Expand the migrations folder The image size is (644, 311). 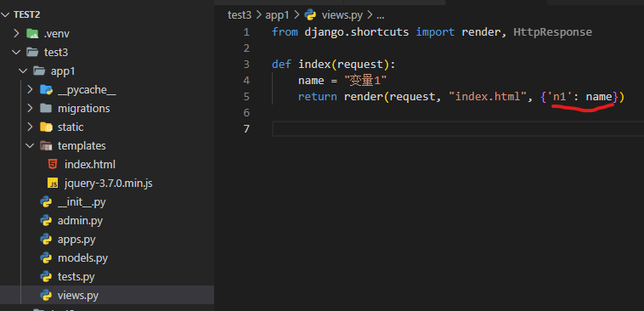[x=30, y=108]
